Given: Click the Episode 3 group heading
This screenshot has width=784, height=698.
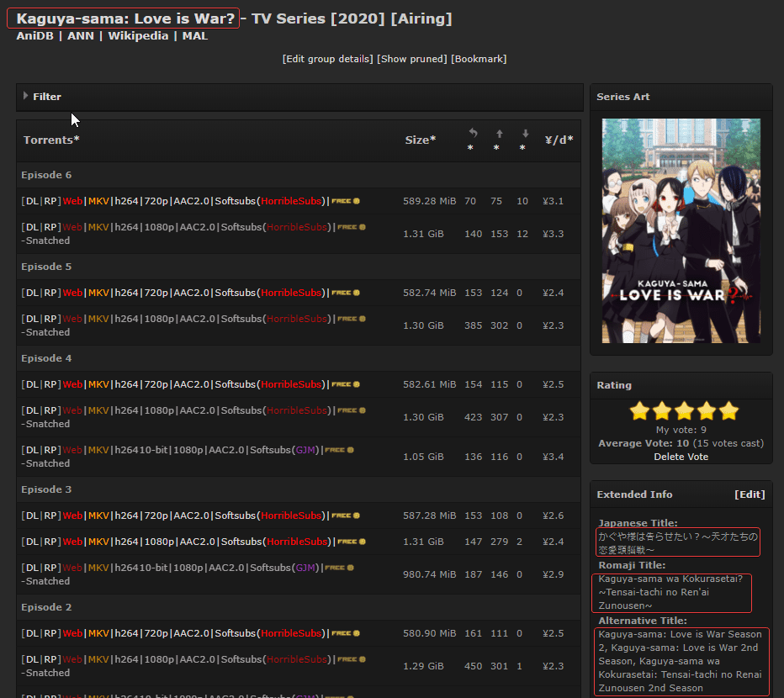Looking at the screenshot, I should coord(46,489).
